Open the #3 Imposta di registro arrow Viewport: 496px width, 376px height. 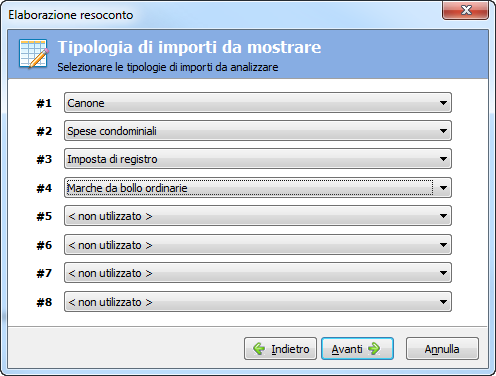tap(443, 159)
